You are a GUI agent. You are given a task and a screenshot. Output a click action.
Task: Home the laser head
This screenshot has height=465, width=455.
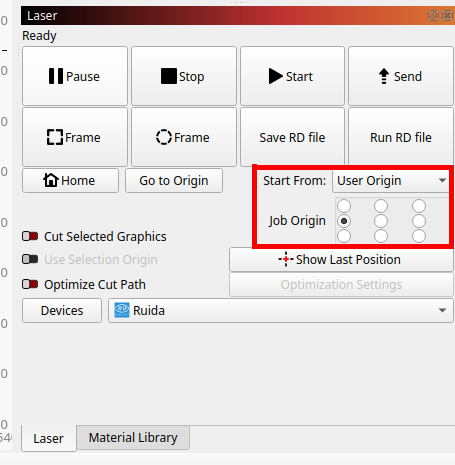tap(70, 181)
